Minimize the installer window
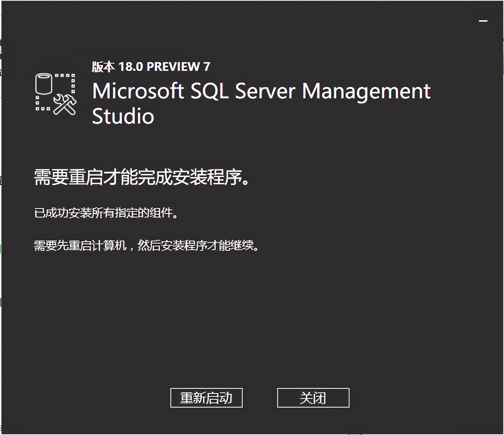504x435 pixels. (483, 21)
